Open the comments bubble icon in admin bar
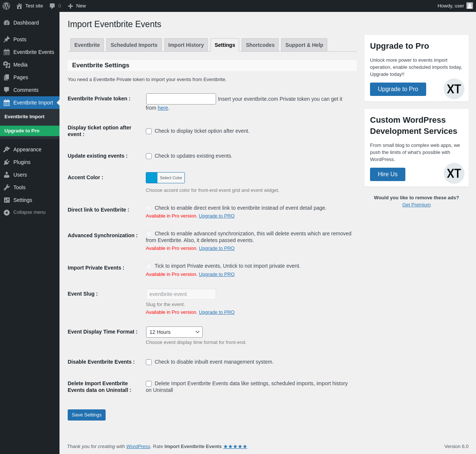 [x=52, y=6]
